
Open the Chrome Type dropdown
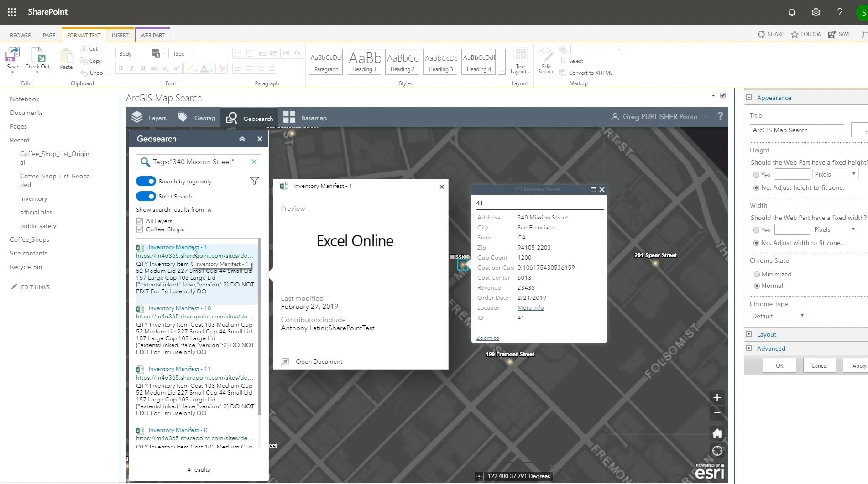[x=778, y=316]
